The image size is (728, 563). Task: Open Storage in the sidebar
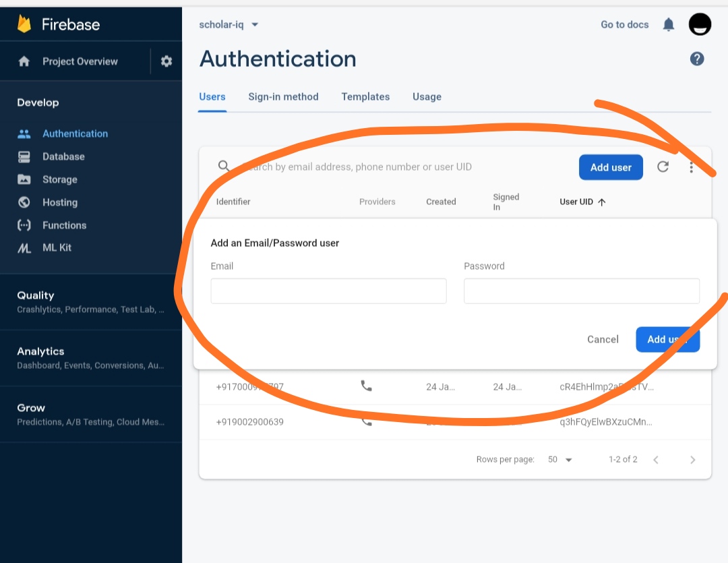click(60, 179)
